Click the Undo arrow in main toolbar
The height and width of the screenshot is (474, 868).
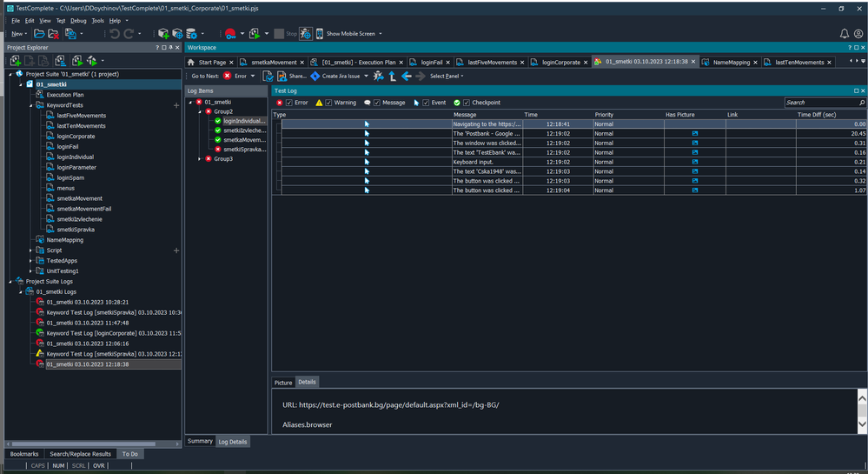coord(115,34)
